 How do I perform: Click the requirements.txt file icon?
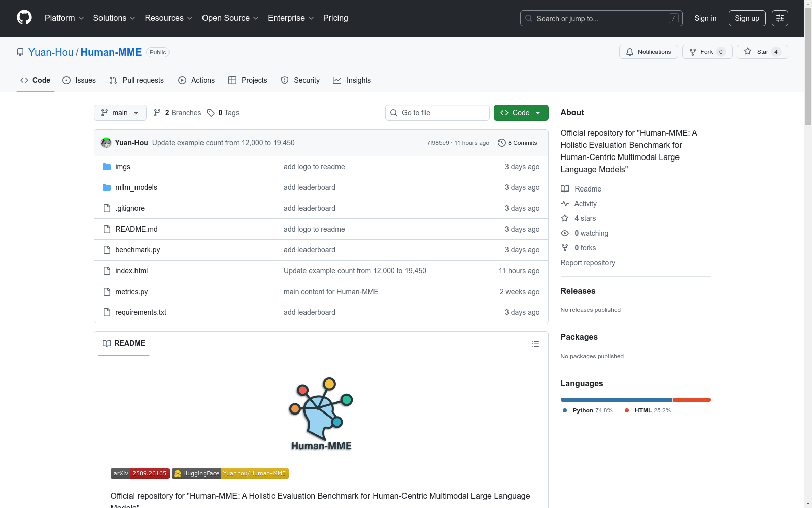coord(107,312)
